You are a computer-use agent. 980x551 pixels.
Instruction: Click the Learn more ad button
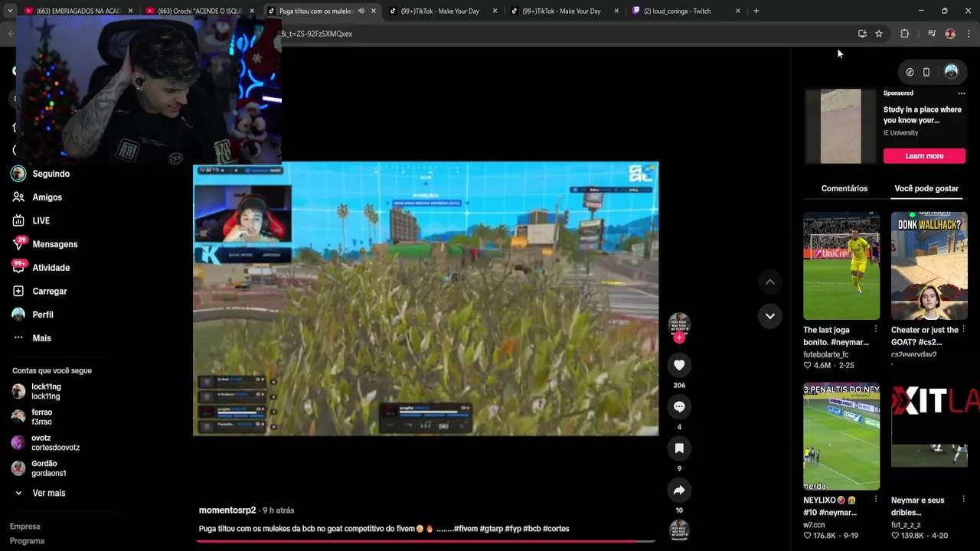924,156
